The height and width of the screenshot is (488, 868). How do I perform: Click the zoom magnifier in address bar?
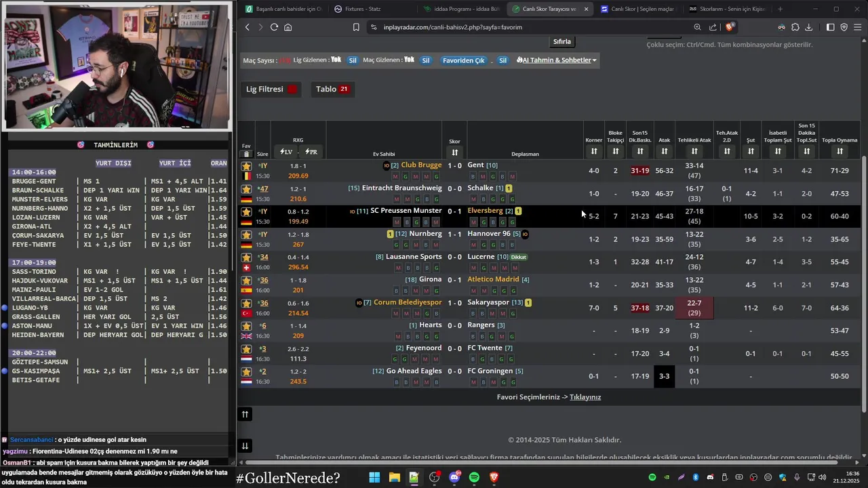(697, 27)
